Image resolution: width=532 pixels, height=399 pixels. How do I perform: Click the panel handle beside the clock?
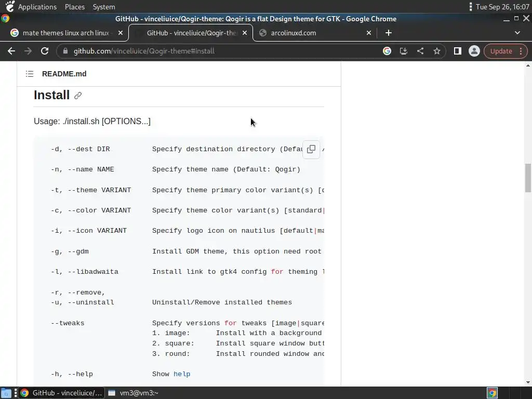470,7
